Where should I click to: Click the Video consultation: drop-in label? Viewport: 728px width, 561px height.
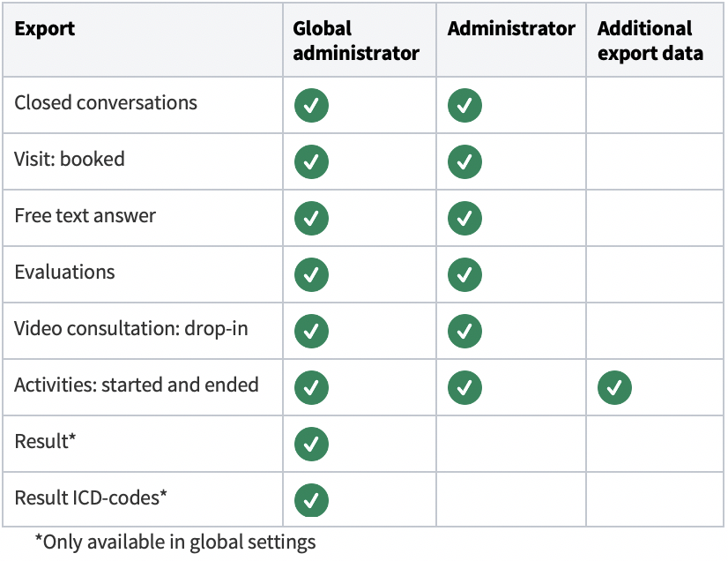pyautogui.click(x=131, y=329)
